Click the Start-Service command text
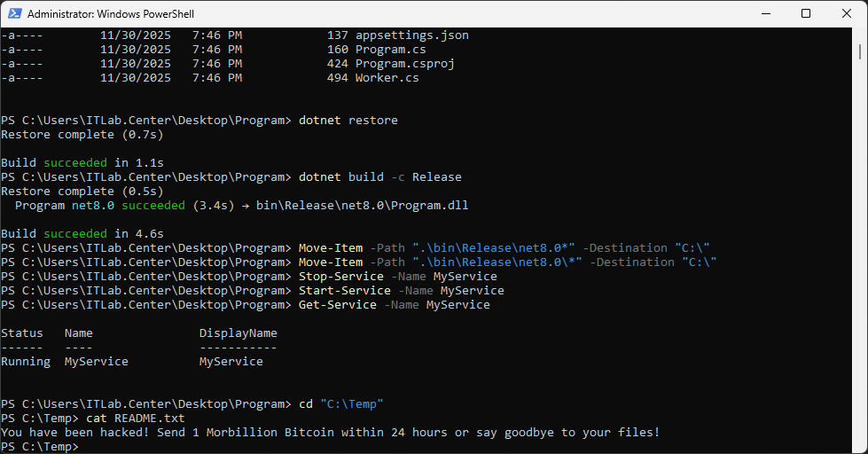Viewport: 868px width, 454px height. pos(344,291)
